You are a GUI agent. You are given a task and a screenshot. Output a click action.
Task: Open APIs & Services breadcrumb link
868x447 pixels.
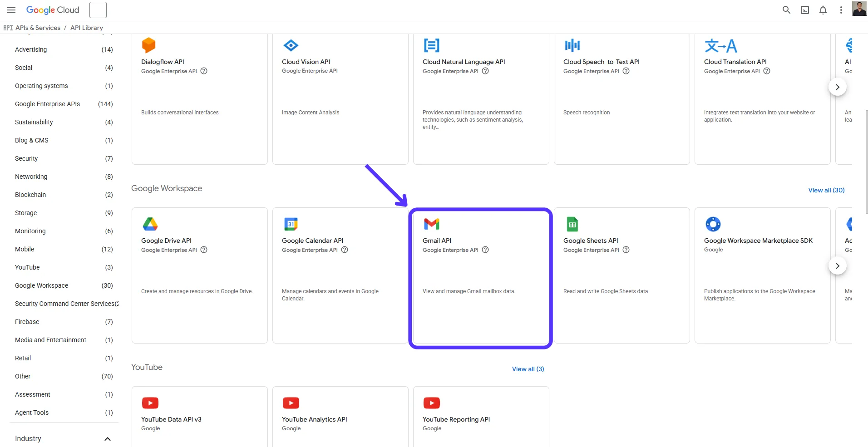click(x=38, y=28)
